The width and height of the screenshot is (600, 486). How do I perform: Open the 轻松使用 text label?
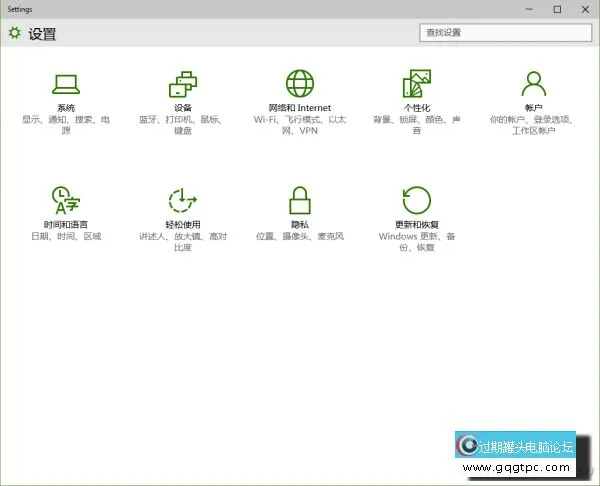(x=183, y=225)
